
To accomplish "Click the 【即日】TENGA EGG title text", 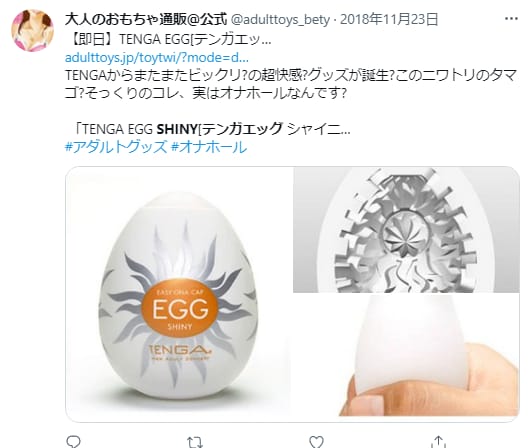I will coord(168,40).
